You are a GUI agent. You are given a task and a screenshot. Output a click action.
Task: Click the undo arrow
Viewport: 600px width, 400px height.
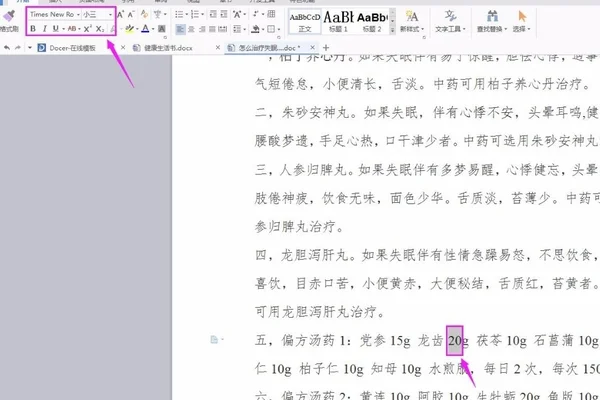coord(7,48)
